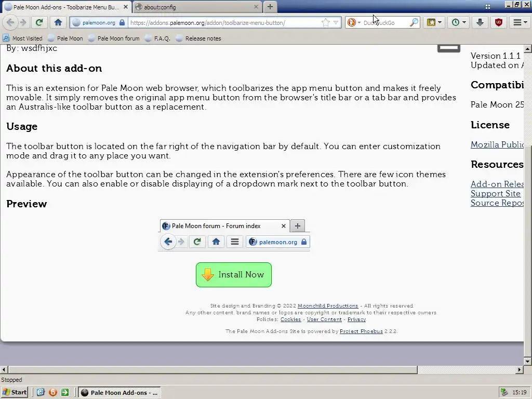Open the Cookies policy link
This screenshot has width=532, height=399.
click(x=290, y=320)
